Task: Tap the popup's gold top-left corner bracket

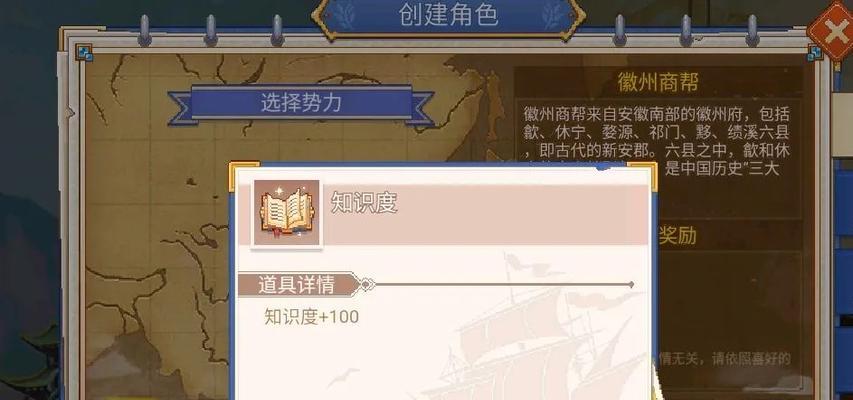Action: click(x=243, y=175)
